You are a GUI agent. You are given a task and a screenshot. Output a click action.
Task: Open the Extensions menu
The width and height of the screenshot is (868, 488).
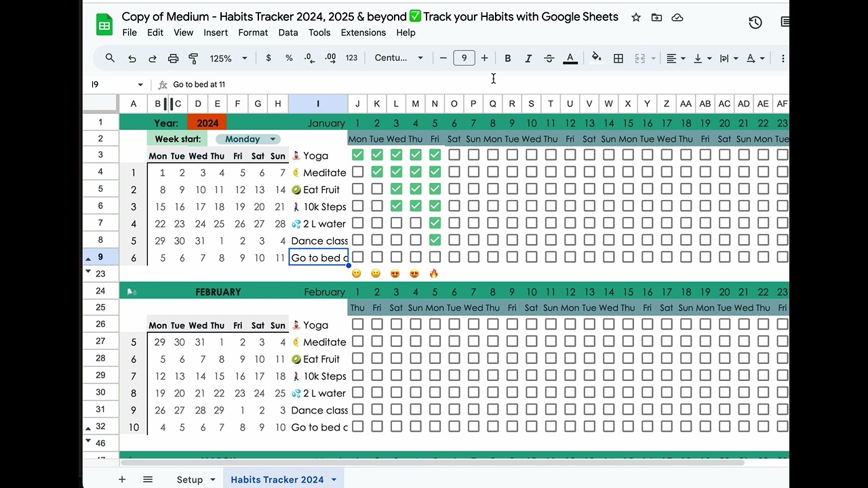click(x=363, y=33)
